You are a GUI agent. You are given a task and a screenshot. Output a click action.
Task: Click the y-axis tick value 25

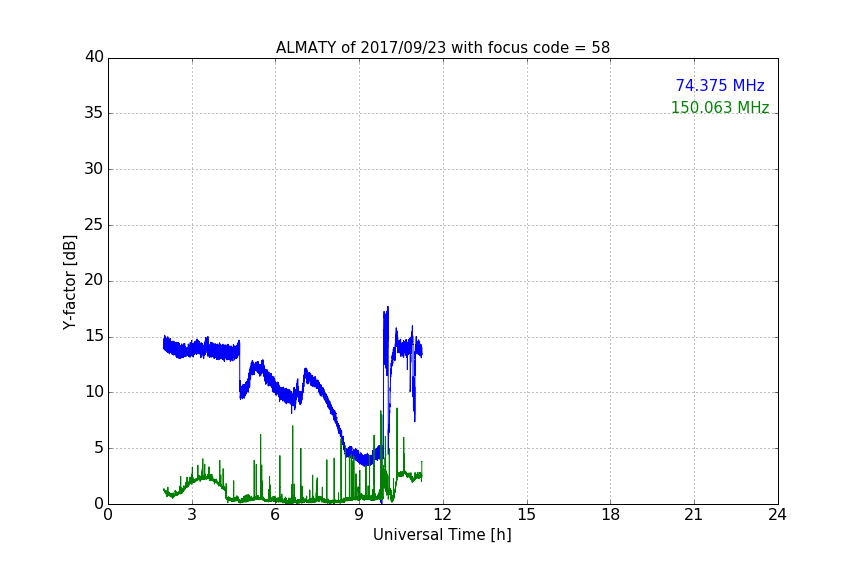94,225
